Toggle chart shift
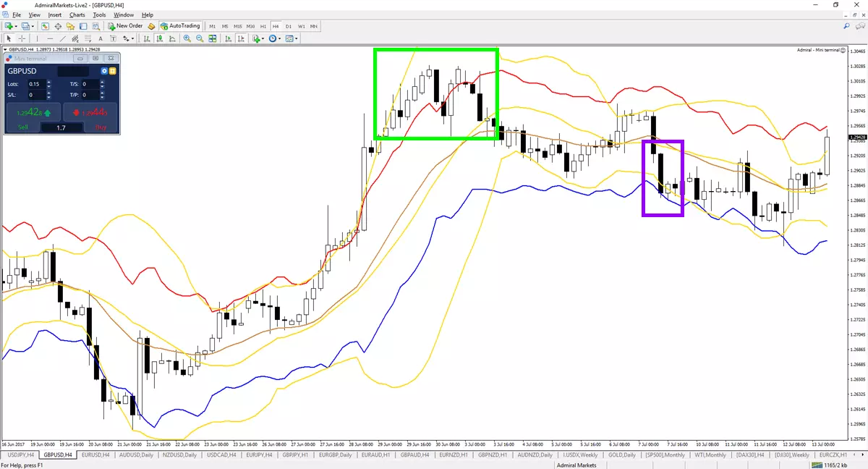Viewport: 868px width, 469px height. point(241,38)
